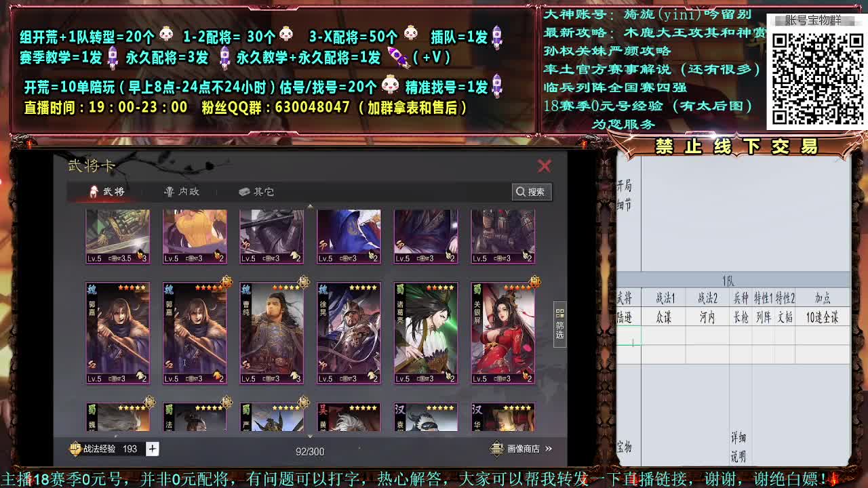
Task: Click the 战法经验 193 value
Action: [130, 449]
